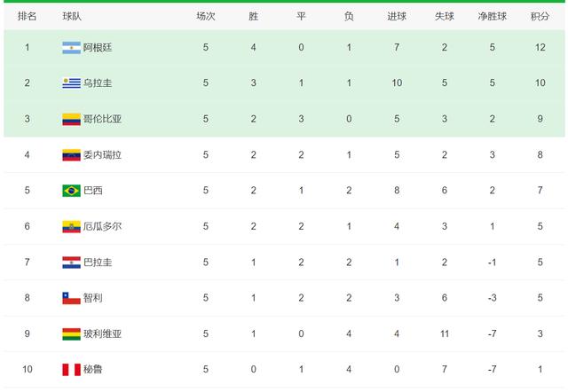Viewport: 568px width, 392px height.
Task: Click the Venezuela flag icon
Action: pyautogui.click(x=72, y=154)
